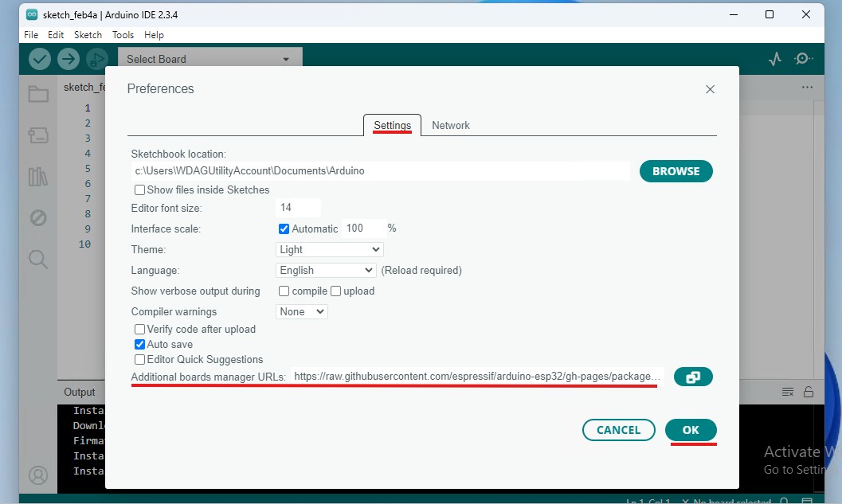The height and width of the screenshot is (504, 842).
Task: Verify the sketch using the checkmark icon
Action: coord(39,58)
